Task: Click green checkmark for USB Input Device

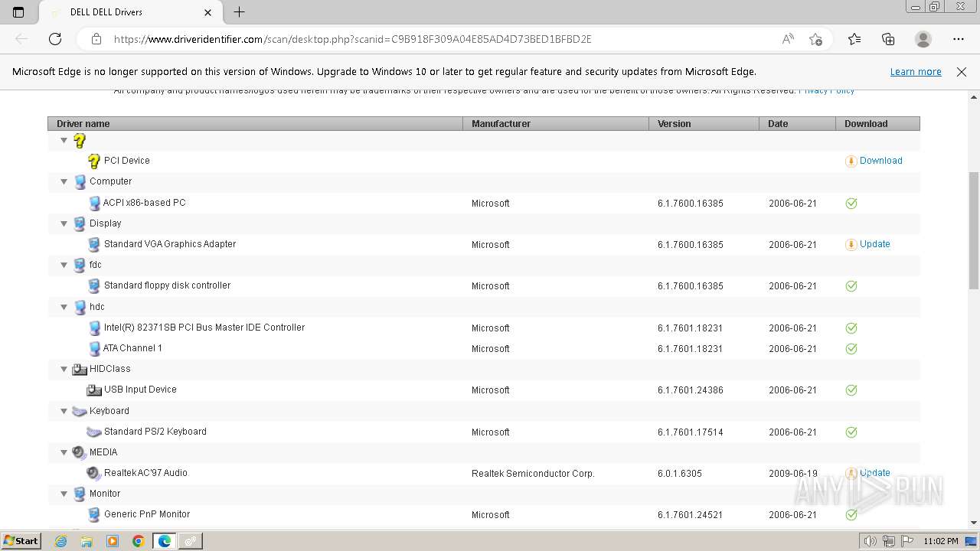Action: click(x=851, y=390)
